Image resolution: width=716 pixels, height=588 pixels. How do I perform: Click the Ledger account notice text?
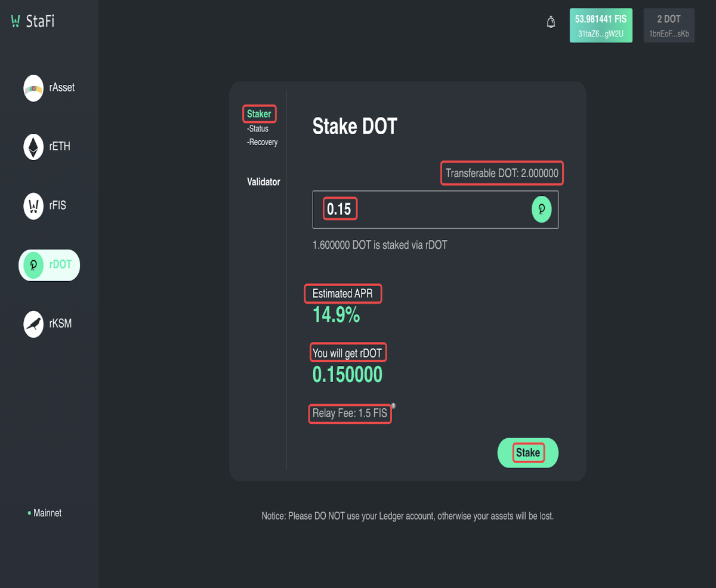(x=408, y=516)
